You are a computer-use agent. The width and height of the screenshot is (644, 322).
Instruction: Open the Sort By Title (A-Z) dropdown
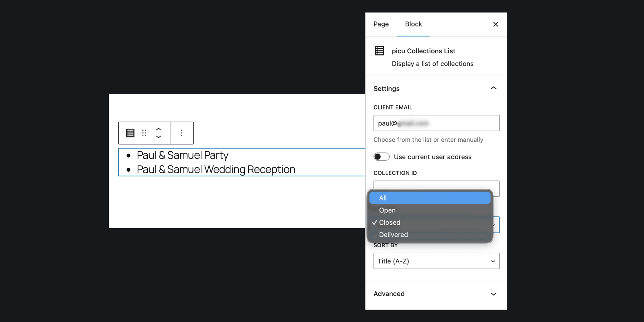pyautogui.click(x=436, y=261)
